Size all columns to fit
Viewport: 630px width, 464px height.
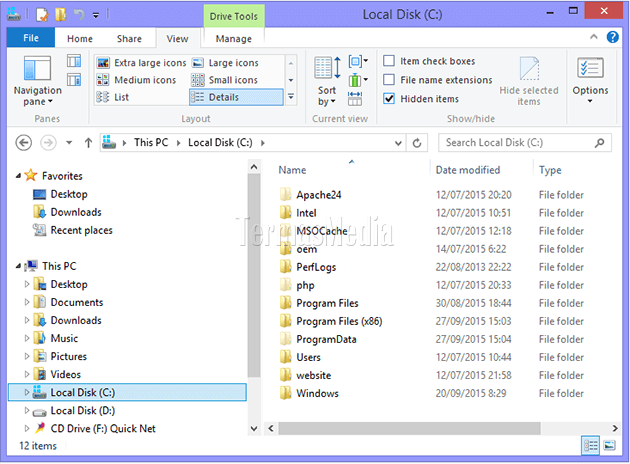355,98
